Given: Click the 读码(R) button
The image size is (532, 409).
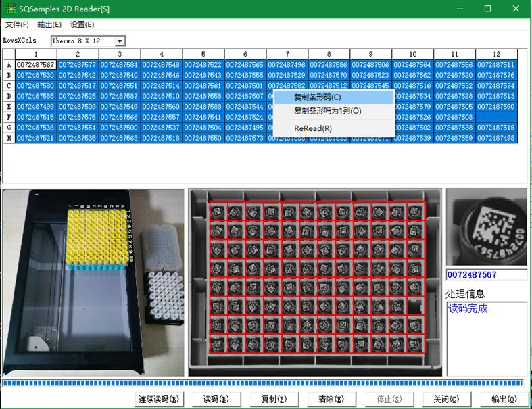Looking at the screenshot, I should click(216, 399).
